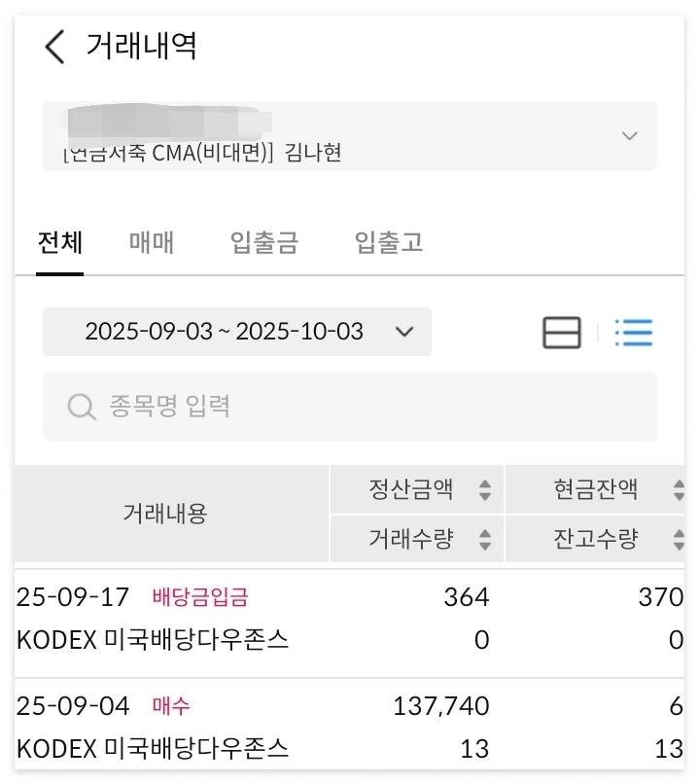The width and height of the screenshot is (699, 784).
Task: Switch to the 입출금 tab
Action: pos(264,242)
